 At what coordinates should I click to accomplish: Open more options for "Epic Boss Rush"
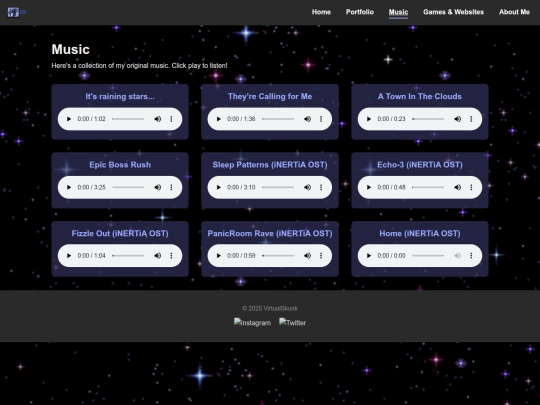[x=171, y=187]
